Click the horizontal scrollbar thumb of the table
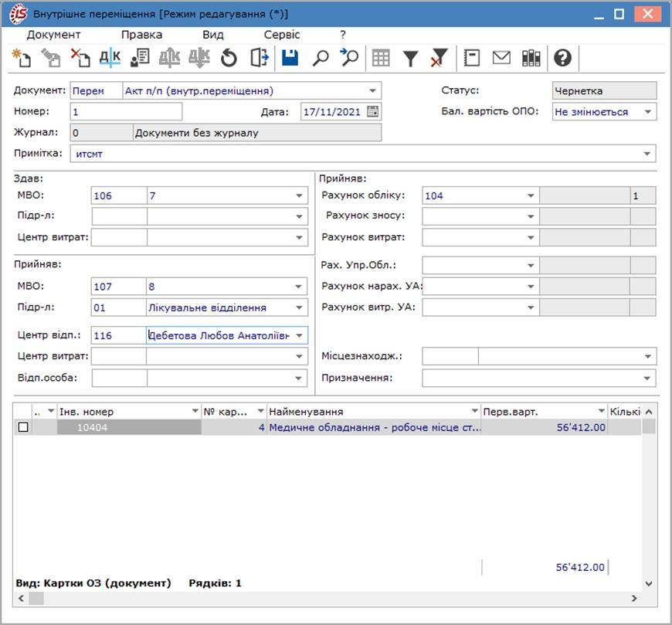 (36, 599)
